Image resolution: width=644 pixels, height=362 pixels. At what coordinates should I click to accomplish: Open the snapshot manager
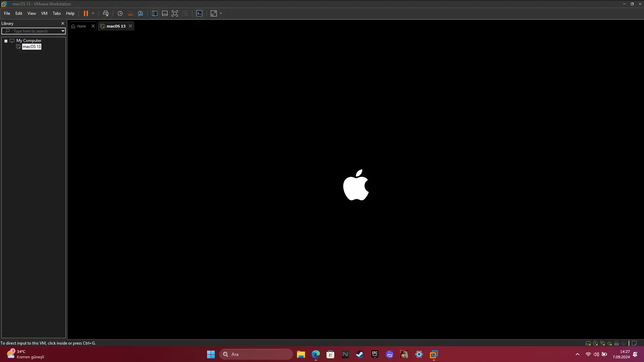click(x=140, y=13)
